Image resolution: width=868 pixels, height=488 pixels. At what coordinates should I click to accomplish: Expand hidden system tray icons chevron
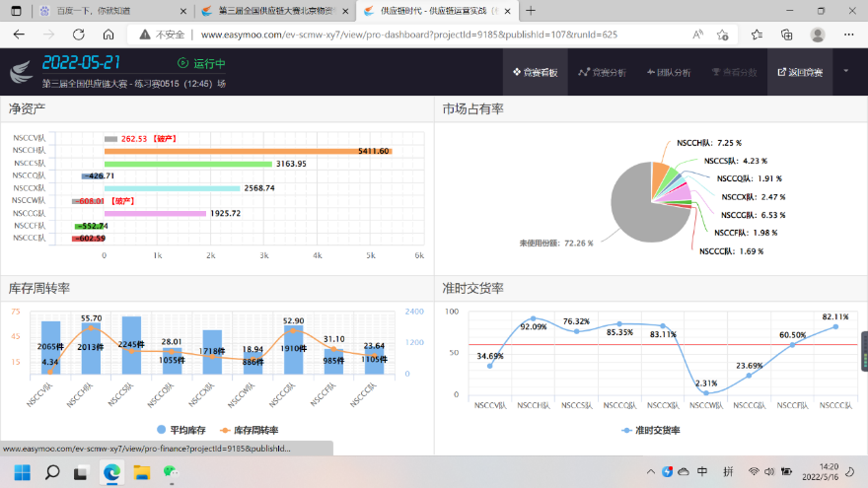coord(648,471)
